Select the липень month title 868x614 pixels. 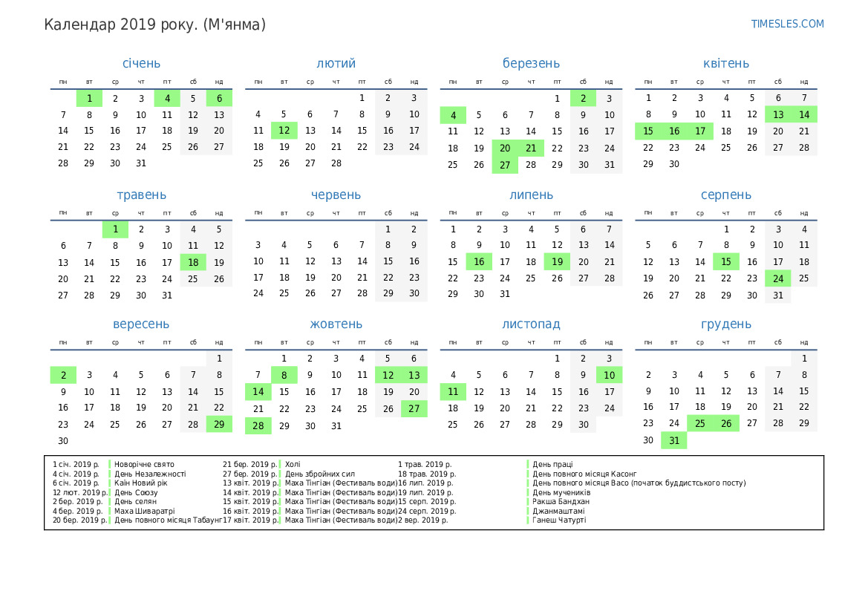coord(531,195)
